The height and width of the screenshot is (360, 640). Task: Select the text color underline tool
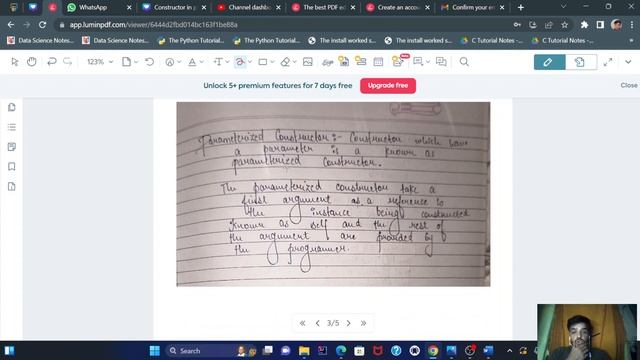click(192, 62)
